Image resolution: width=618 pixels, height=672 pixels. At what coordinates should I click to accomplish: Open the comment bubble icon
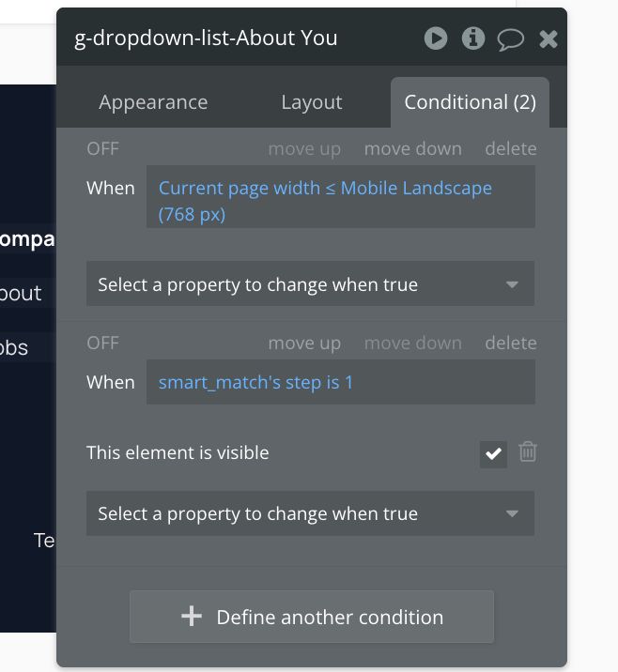[510, 39]
